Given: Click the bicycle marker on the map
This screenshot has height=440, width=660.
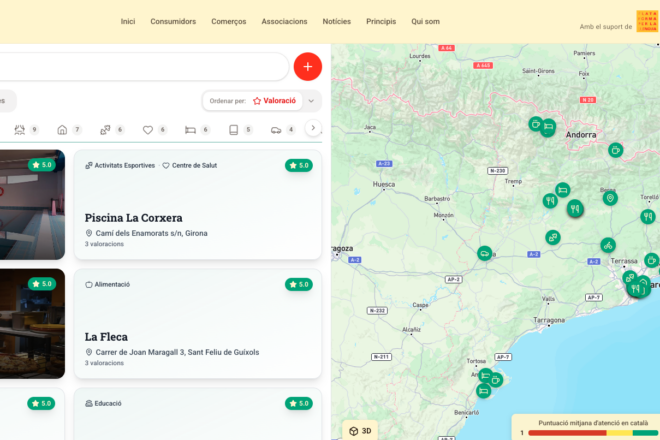Looking at the screenshot, I should (608, 245).
